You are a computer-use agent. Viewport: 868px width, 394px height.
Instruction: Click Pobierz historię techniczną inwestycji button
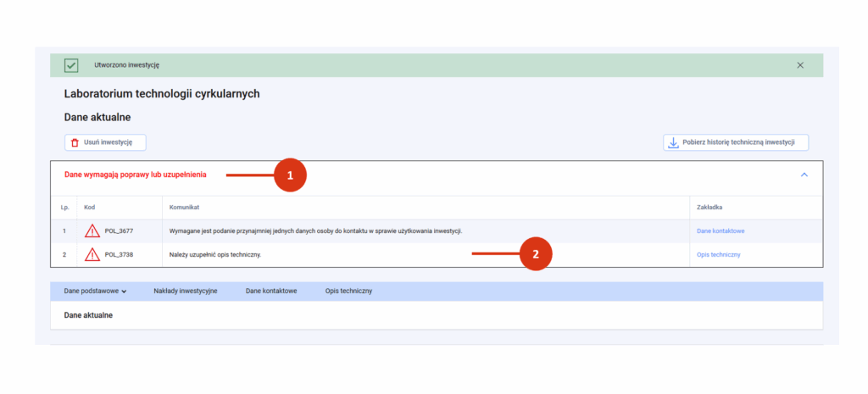pos(736,142)
